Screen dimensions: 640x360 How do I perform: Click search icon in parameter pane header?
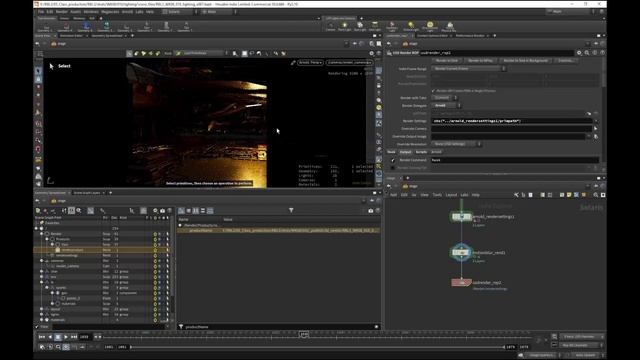coord(587,53)
